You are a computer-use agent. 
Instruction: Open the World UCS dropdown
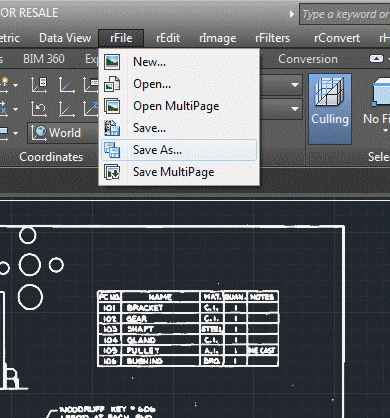click(x=63, y=133)
